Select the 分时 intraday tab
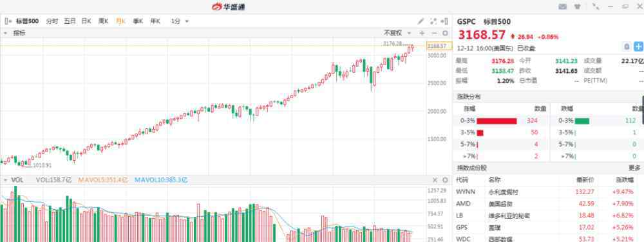The width and height of the screenshot is (644, 242). [52, 21]
